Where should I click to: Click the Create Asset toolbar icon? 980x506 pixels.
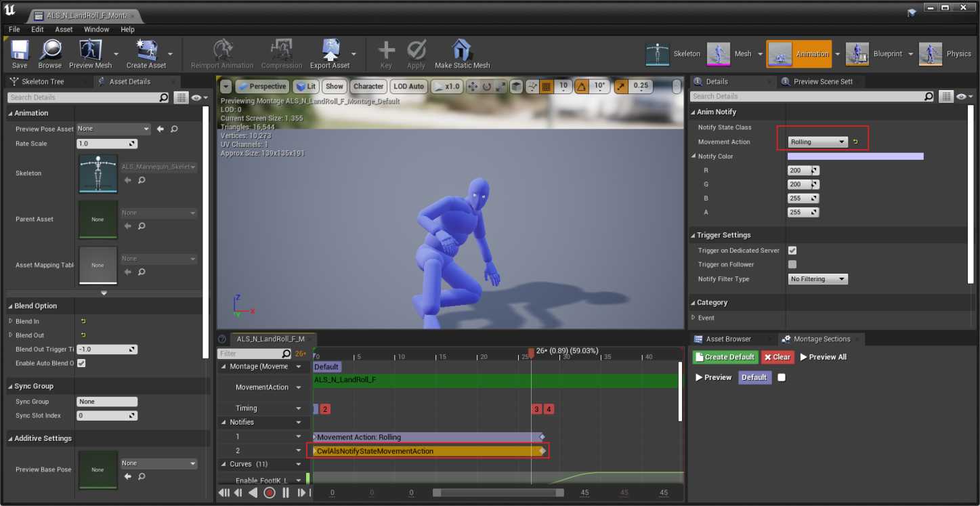[x=146, y=53]
